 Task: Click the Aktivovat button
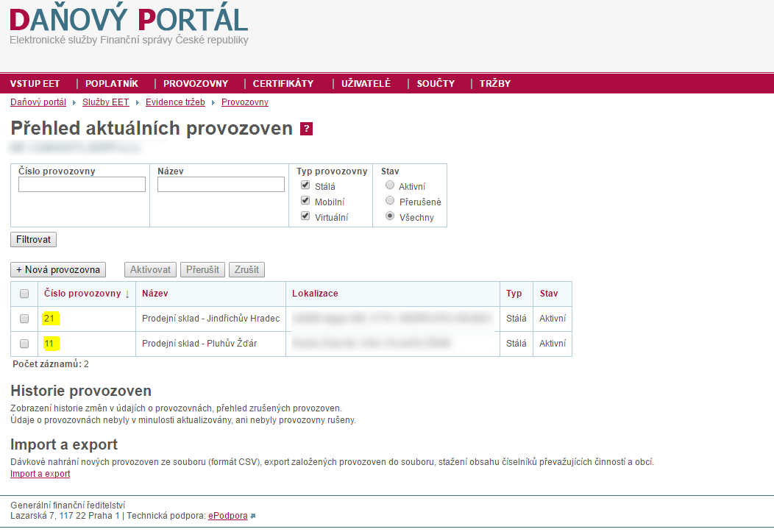click(x=150, y=270)
